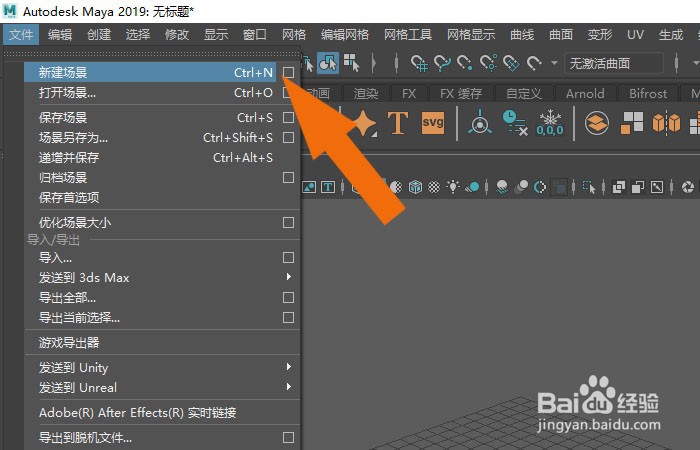
Task: Switch to the Arnold shelf tab
Action: pyautogui.click(x=585, y=93)
